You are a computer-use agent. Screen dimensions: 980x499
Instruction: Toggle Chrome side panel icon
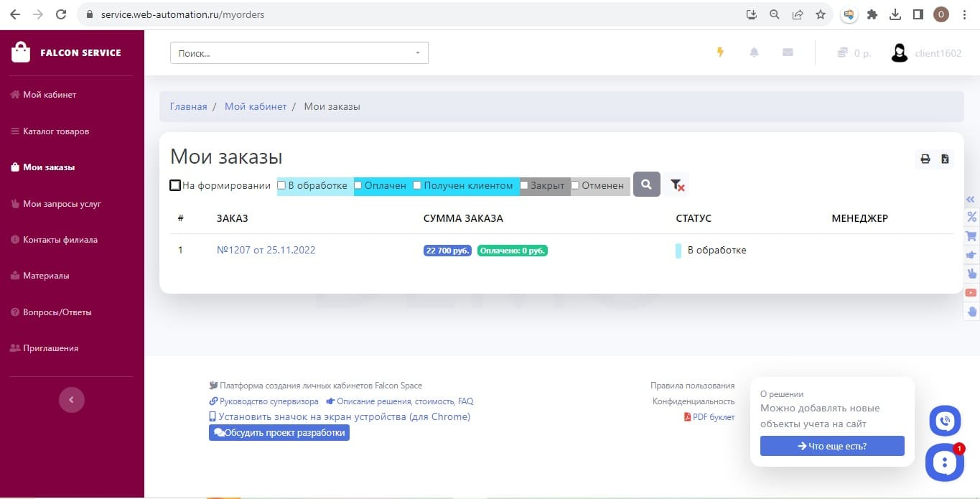(x=918, y=14)
